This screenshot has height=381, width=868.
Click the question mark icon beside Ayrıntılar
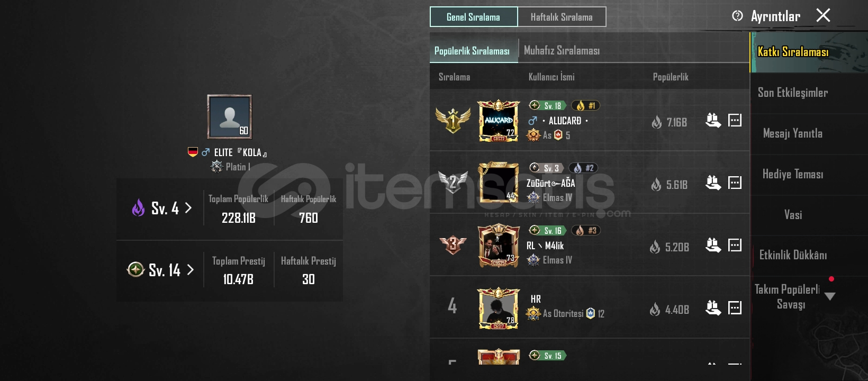(737, 16)
